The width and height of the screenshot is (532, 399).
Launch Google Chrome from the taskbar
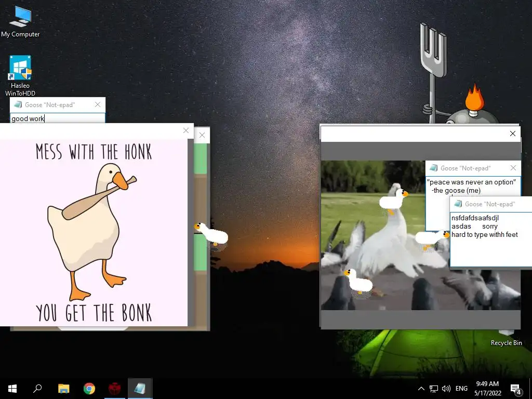tap(89, 389)
